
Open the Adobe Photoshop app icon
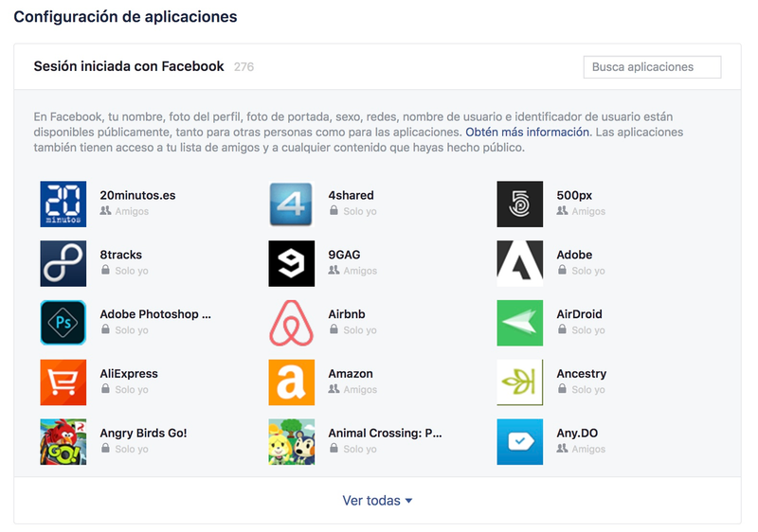tap(63, 323)
